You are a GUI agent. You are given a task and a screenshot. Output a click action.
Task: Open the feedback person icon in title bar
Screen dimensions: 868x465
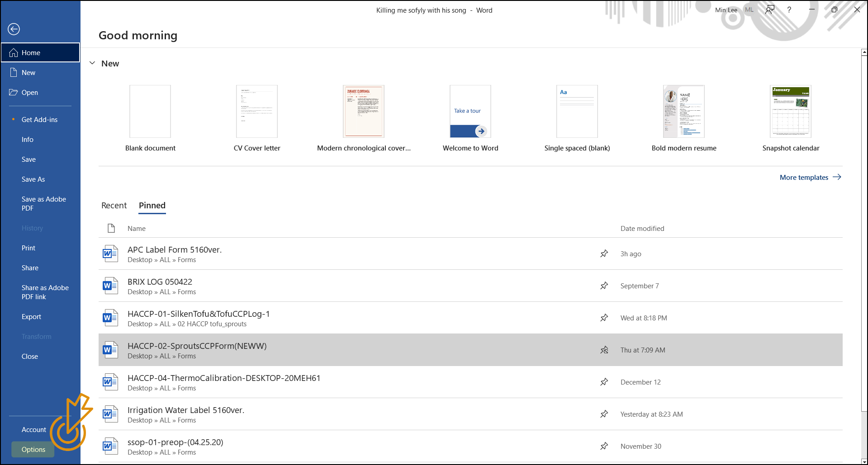click(769, 10)
